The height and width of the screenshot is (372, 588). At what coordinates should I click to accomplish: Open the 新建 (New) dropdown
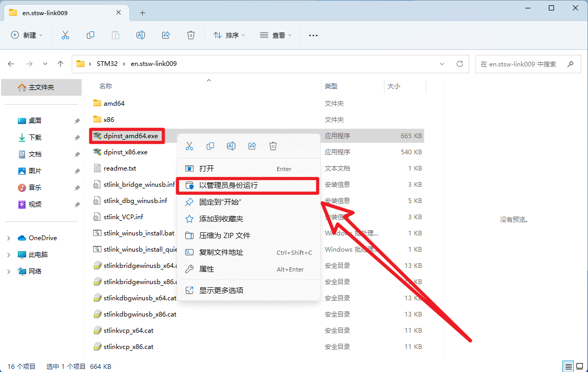pyautogui.click(x=27, y=35)
